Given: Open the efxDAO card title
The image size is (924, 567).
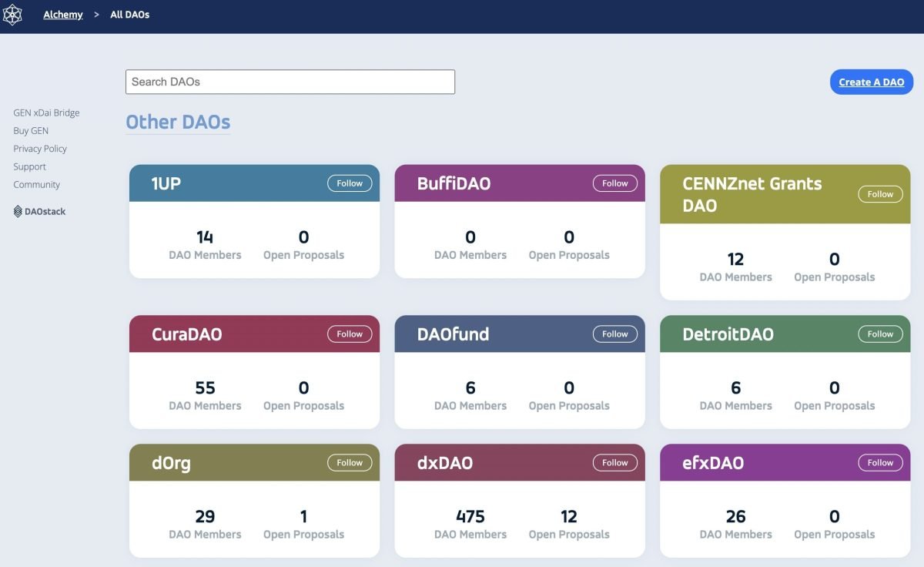Looking at the screenshot, I should 713,464.
